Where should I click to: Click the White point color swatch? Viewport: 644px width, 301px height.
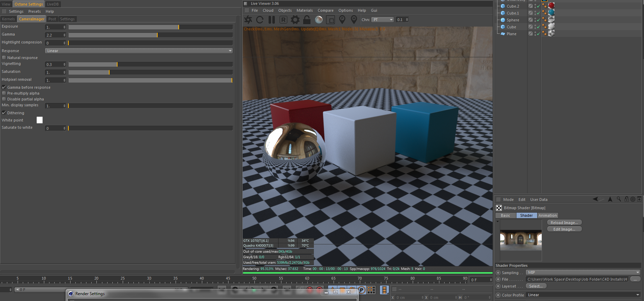point(40,120)
